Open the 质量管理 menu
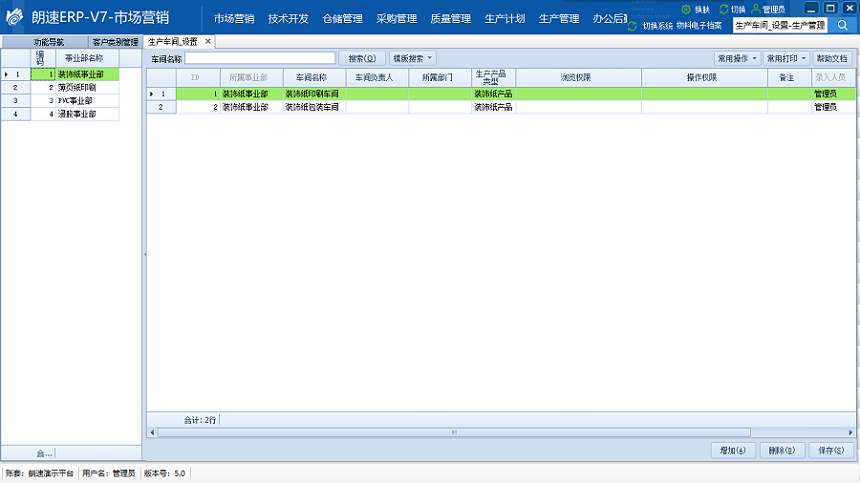 click(x=451, y=18)
